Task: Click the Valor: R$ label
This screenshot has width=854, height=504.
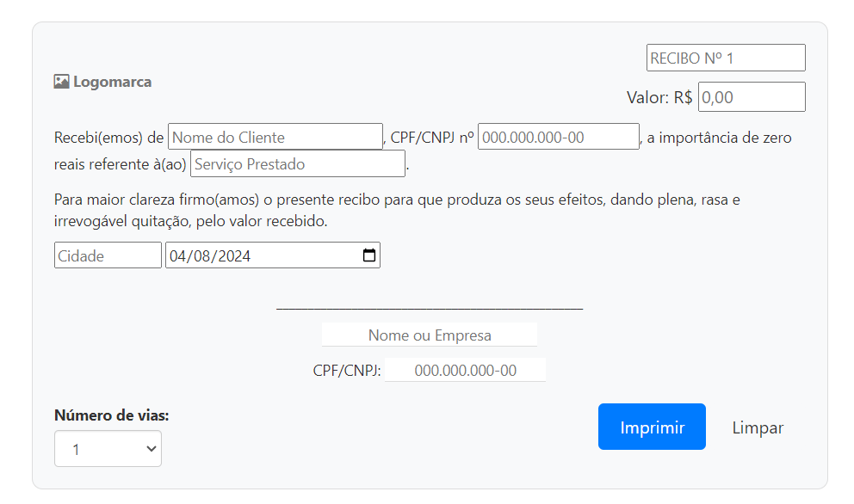Action: coord(660,96)
